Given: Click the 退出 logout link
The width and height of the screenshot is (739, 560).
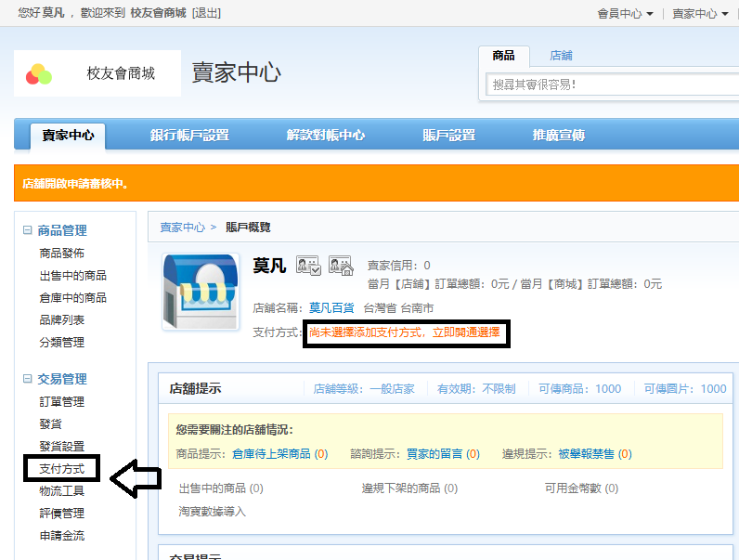Looking at the screenshot, I should point(205,14).
